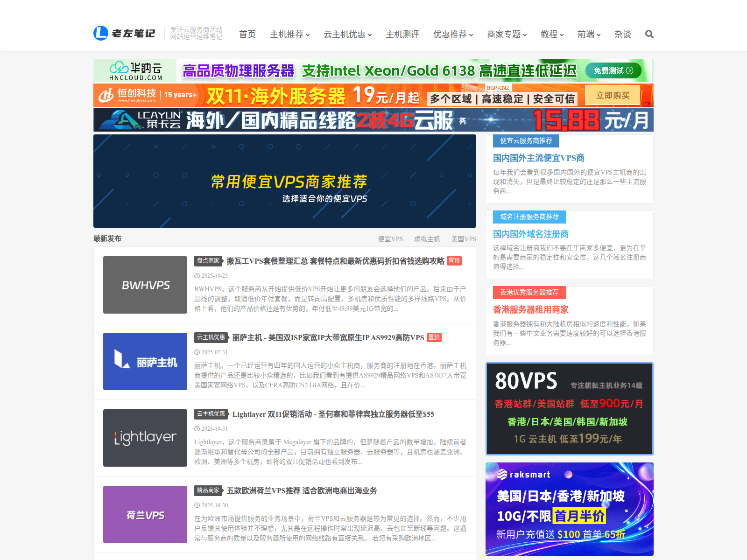The image size is (747, 560).
Task: Open the 杂谈 menu item
Action: point(622,34)
